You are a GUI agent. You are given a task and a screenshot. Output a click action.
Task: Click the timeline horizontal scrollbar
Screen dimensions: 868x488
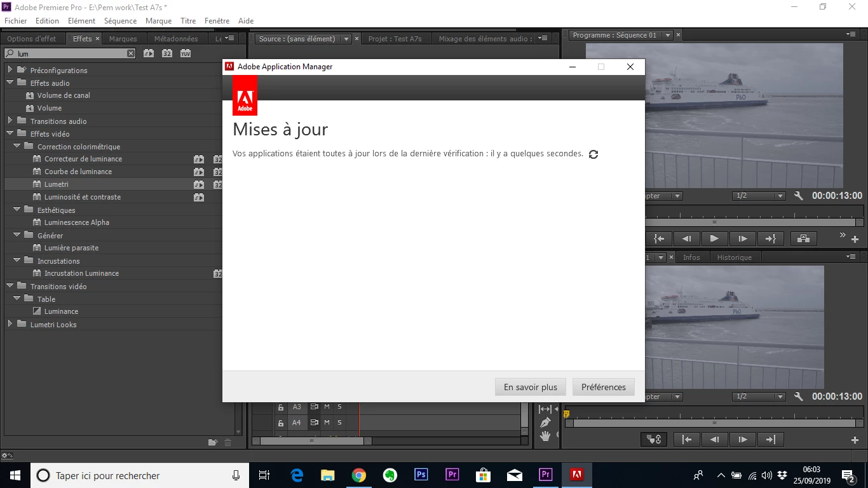(x=311, y=440)
